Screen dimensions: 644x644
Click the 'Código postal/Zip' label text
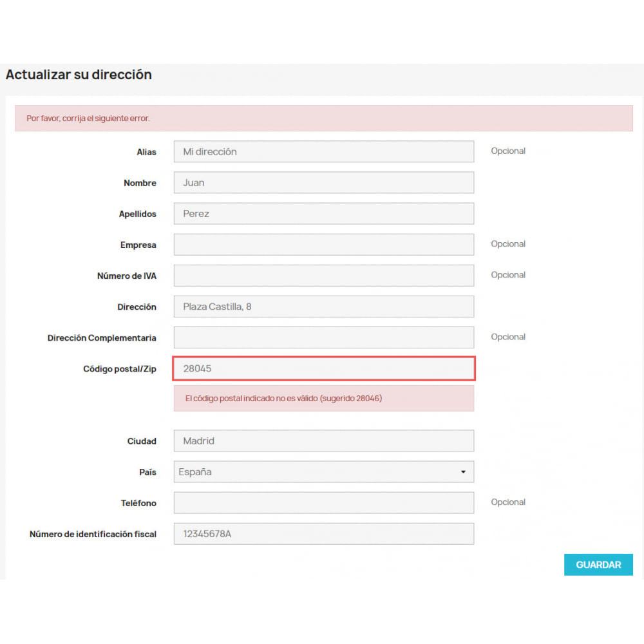click(120, 369)
